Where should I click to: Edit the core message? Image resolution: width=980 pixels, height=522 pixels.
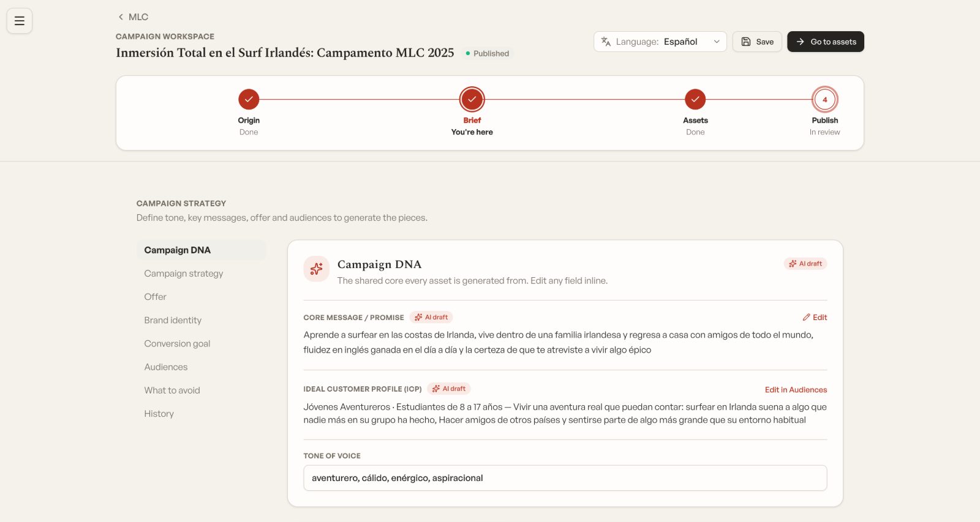[815, 317]
